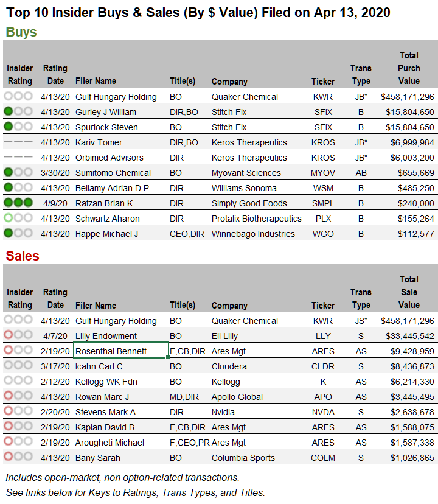The height and width of the screenshot is (504, 438).
Task: Click the red Sales section heading
Action: pos(23,256)
